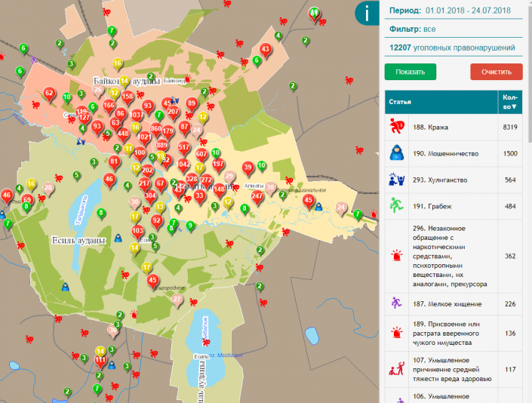
Task: Sort table by Кол-во column
Action: pos(510,102)
